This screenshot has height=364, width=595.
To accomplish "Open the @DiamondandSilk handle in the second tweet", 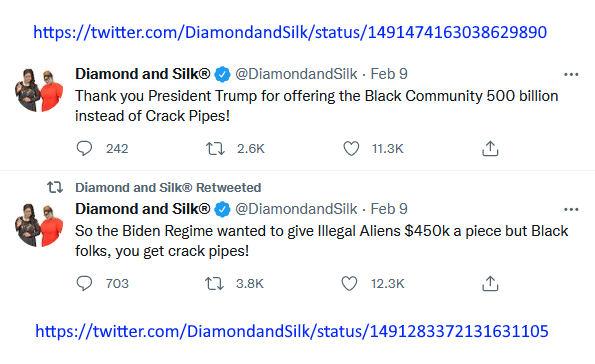I will pos(296,209).
